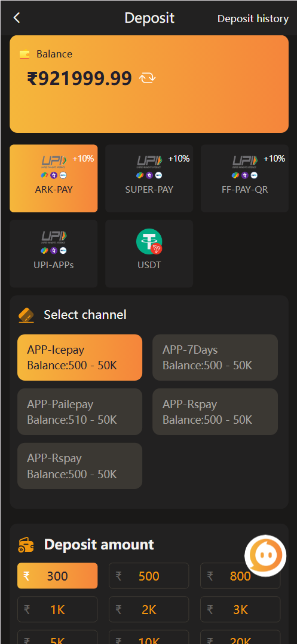297x644 pixels.
Task: Open the orange customer support chat bubble
Action: [265, 555]
